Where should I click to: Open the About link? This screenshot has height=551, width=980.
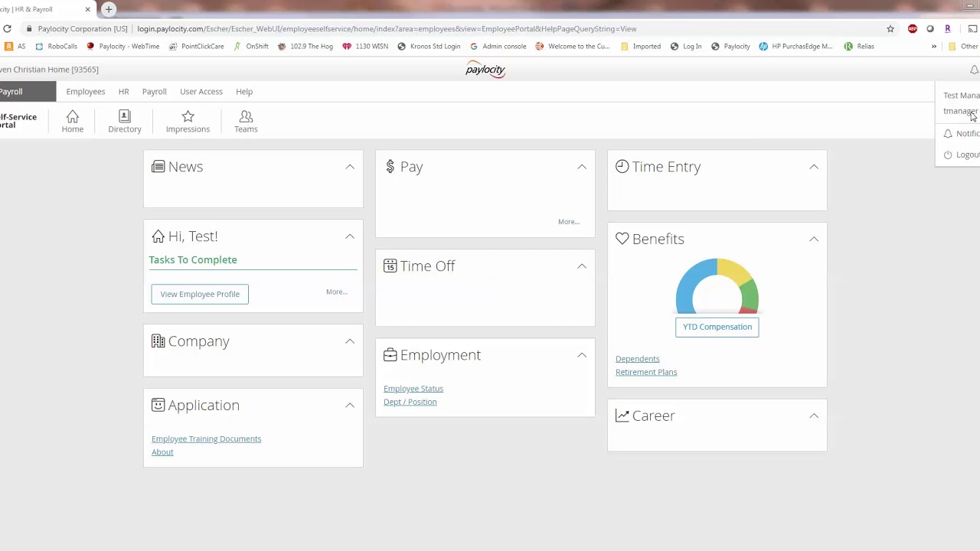pos(162,452)
